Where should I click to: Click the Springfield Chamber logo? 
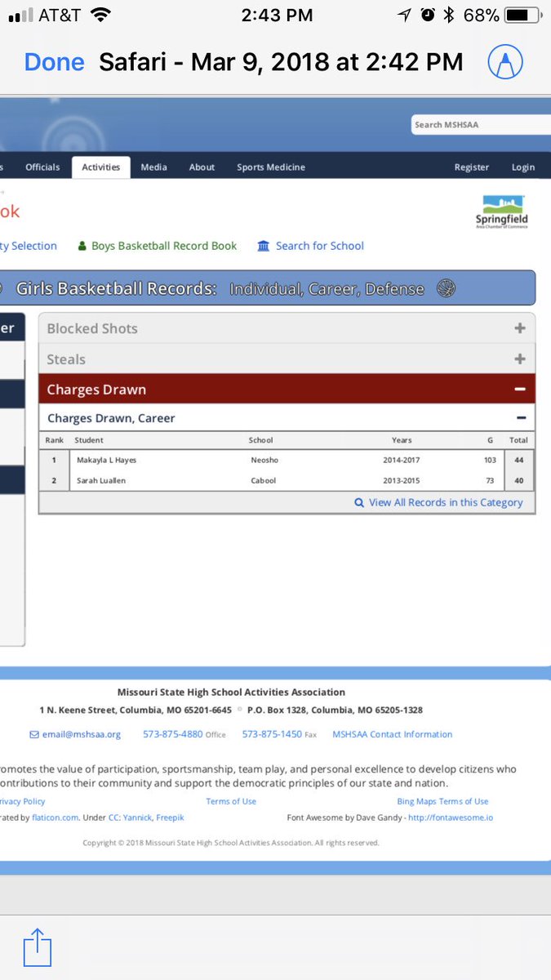(502, 212)
